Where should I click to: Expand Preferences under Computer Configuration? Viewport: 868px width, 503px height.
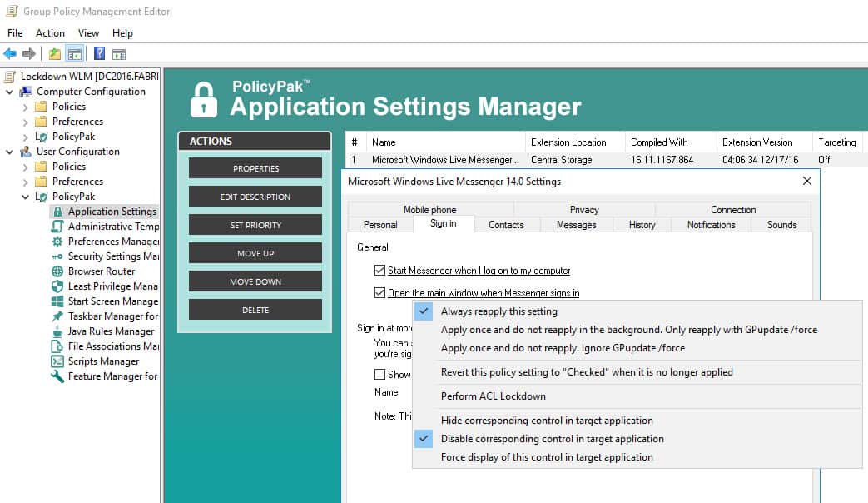tap(25, 122)
